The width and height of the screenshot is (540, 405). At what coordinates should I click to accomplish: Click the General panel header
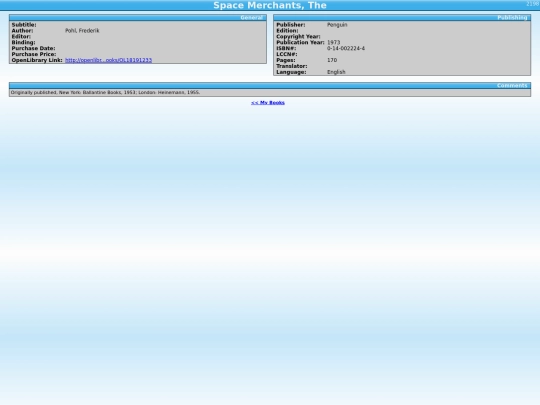coord(138,18)
